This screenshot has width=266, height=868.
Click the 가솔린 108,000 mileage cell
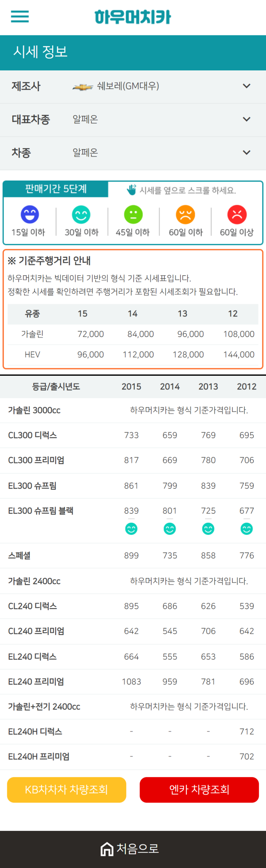coord(239,334)
